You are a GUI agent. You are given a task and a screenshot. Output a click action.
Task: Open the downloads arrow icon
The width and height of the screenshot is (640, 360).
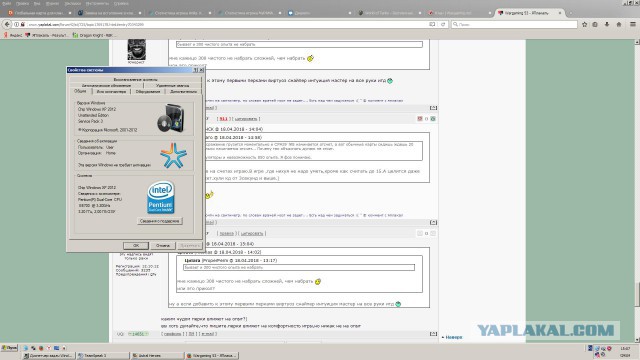coord(607,24)
